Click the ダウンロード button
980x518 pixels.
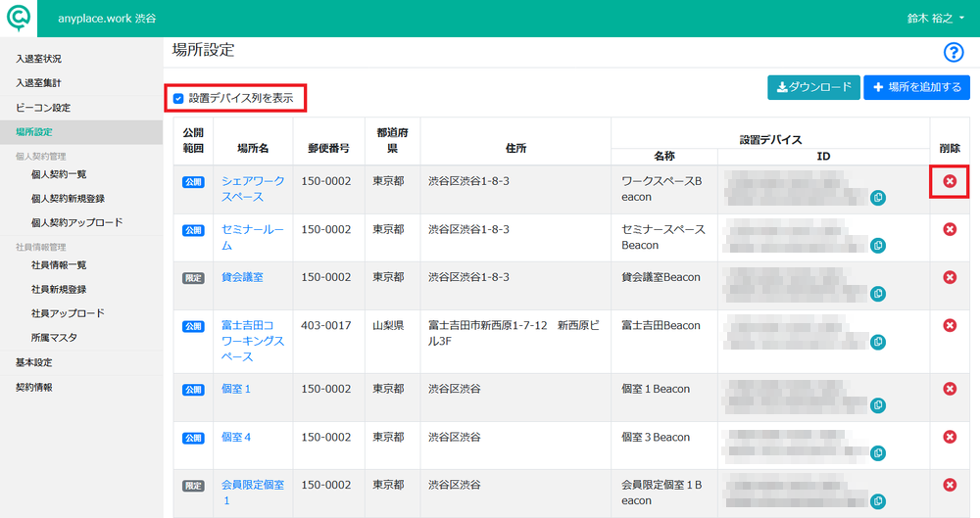[x=813, y=87]
